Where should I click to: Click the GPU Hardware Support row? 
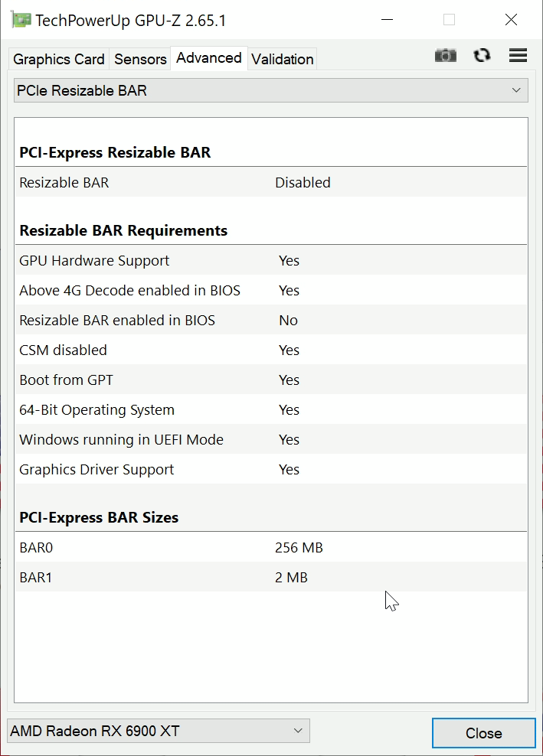271,261
